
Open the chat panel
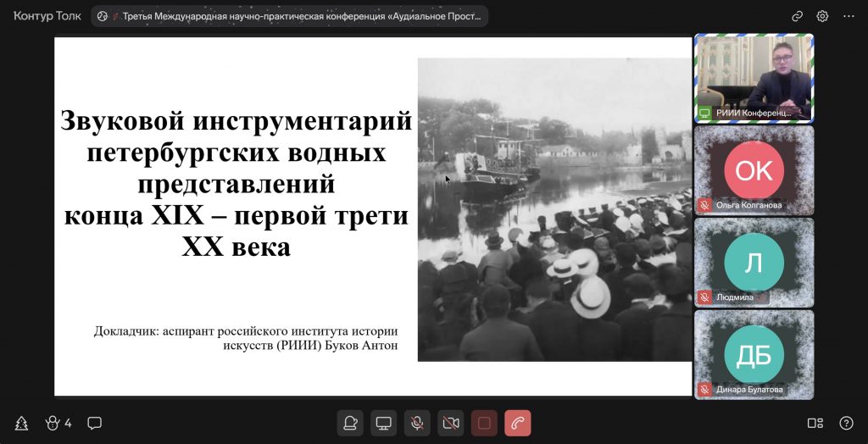pyautogui.click(x=95, y=423)
